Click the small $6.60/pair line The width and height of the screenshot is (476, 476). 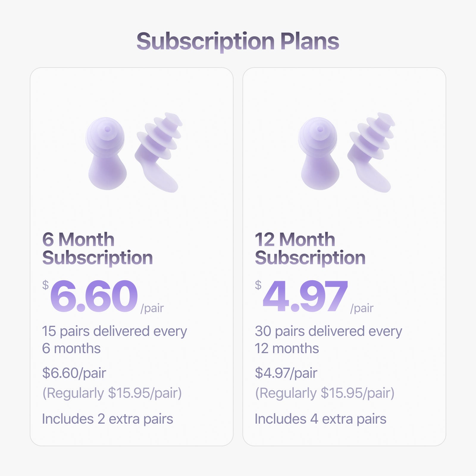click(74, 373)
